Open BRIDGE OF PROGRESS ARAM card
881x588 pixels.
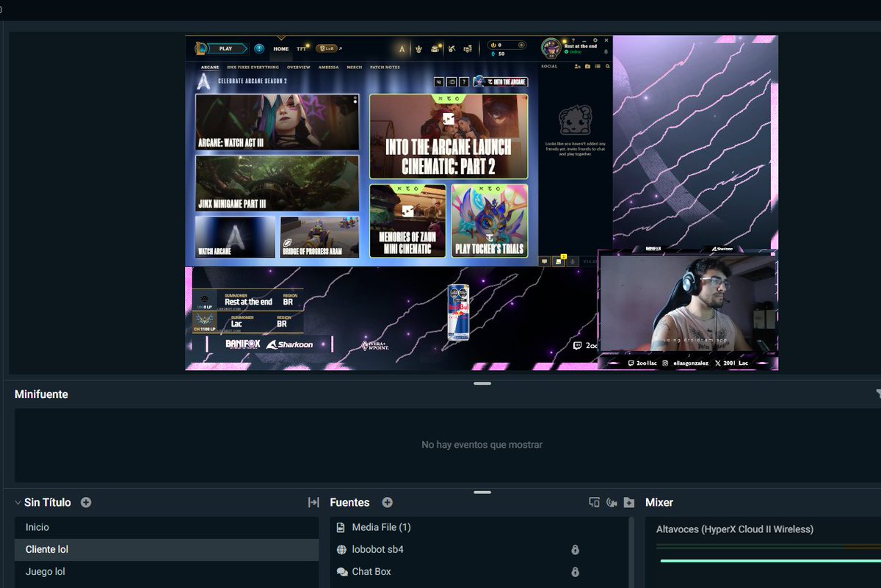point(319,236)
